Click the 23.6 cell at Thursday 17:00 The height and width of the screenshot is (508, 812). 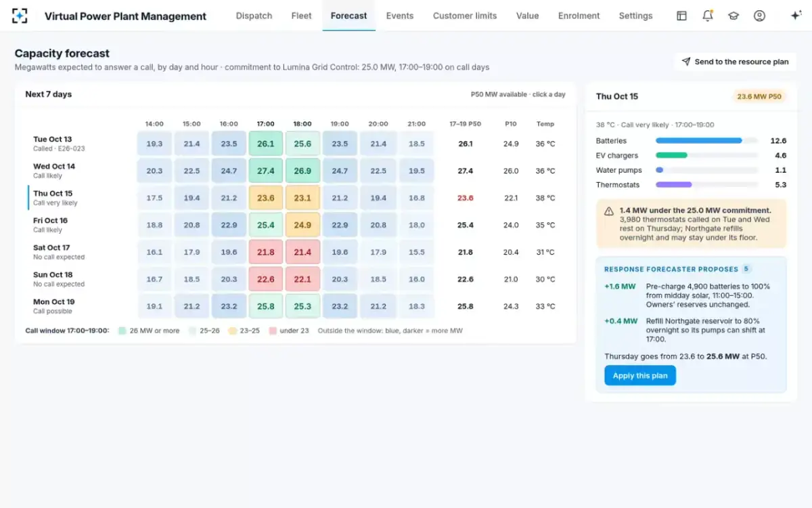click(x=266, y=198)
